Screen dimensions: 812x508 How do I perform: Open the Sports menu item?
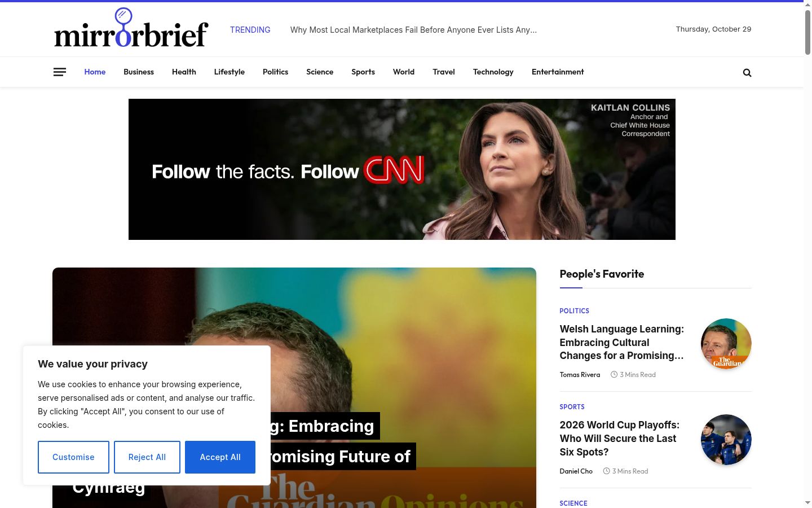pyautogui.click(x=363, y=72)
